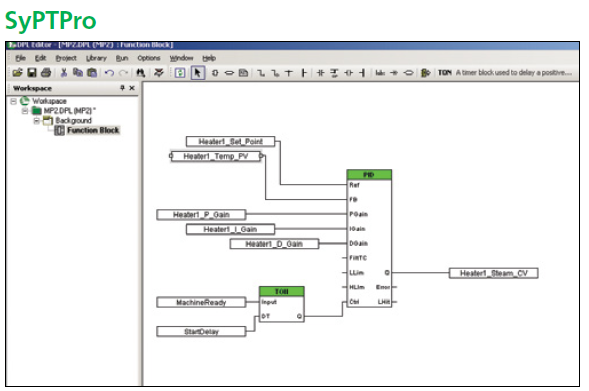Open the Edit menu
589x391 pixels.
[x=40, y=58]
